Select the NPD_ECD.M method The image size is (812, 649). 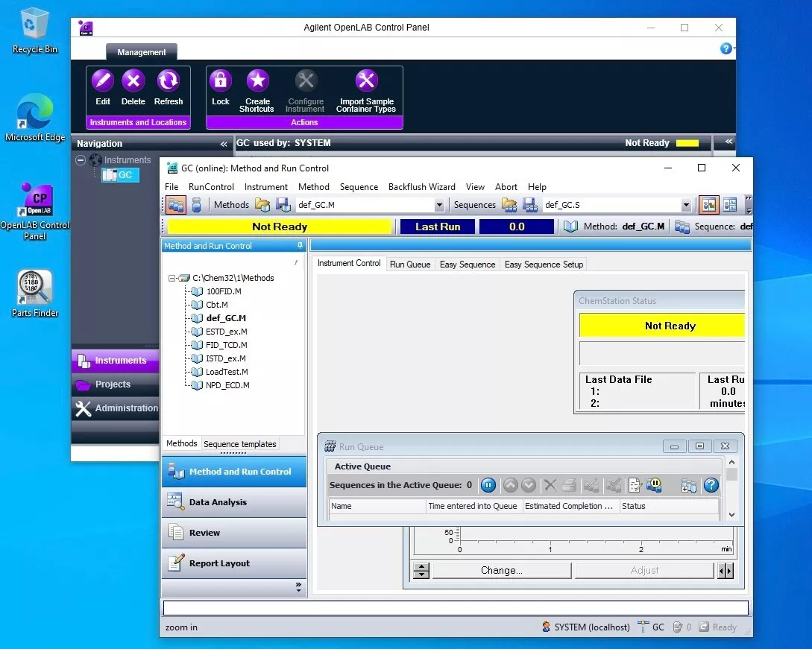(227, 385)
